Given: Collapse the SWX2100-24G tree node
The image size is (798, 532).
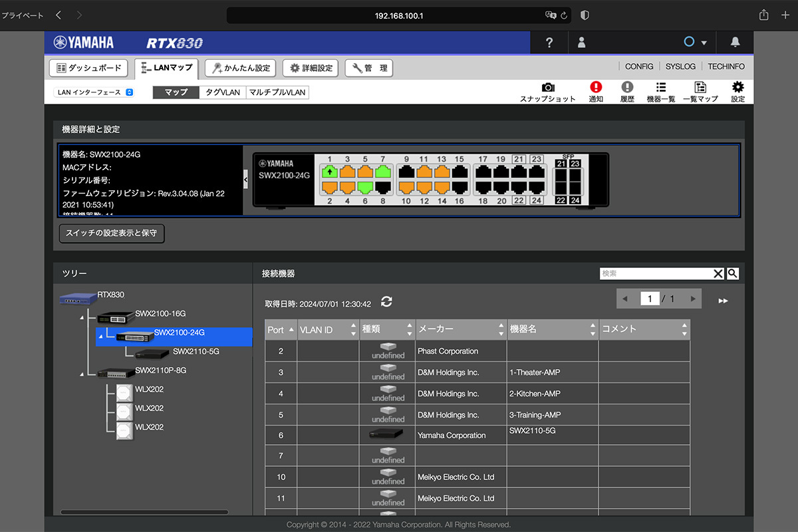Looking at the screenshot, I should point(100,336).
